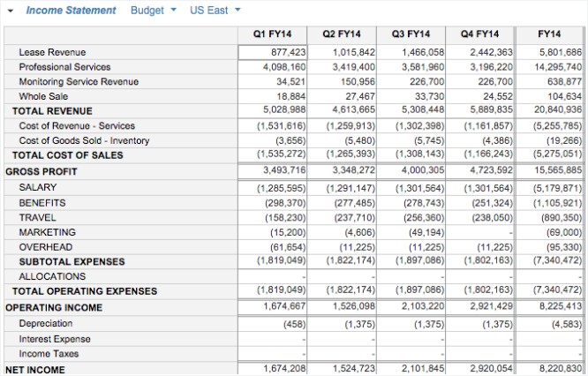The image size is (588, 376).
Task: Click the NET INCOME FY14 total cell
Action: (549, 368)
